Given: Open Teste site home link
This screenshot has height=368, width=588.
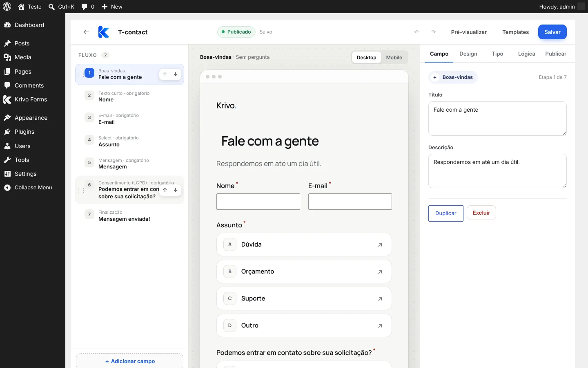Looking at the screenshot, I should (30, 7).
